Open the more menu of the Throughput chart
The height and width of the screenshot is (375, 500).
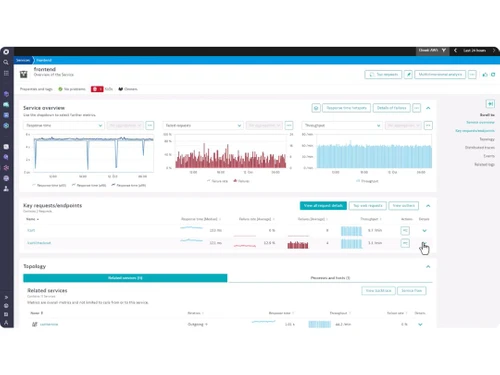(428, 125)
